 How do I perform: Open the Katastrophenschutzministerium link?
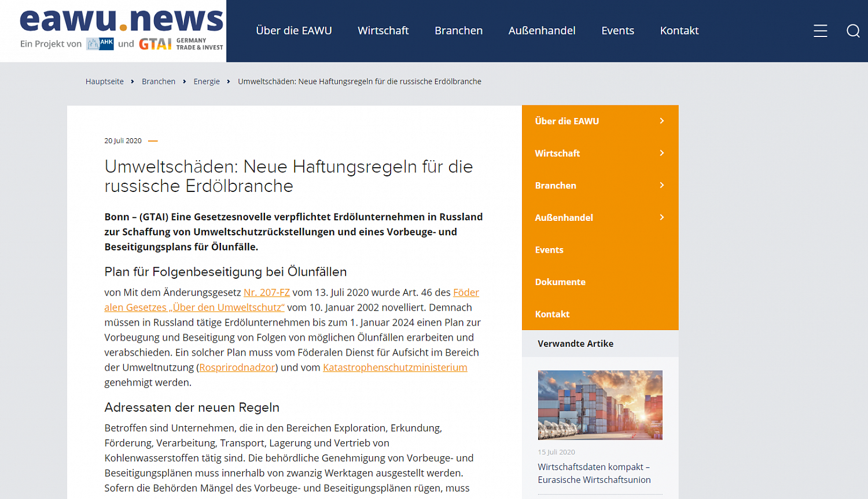tap(395, 368)
